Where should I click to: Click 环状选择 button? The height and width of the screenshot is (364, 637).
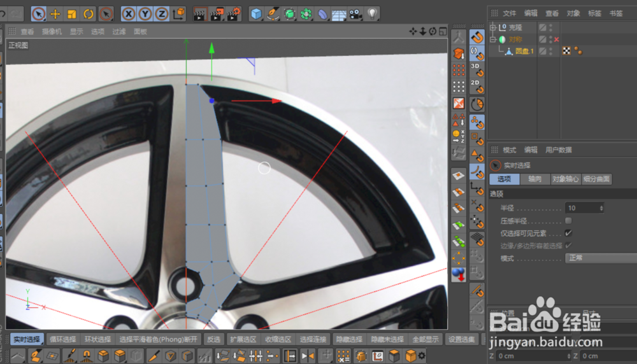click(97, 339)
